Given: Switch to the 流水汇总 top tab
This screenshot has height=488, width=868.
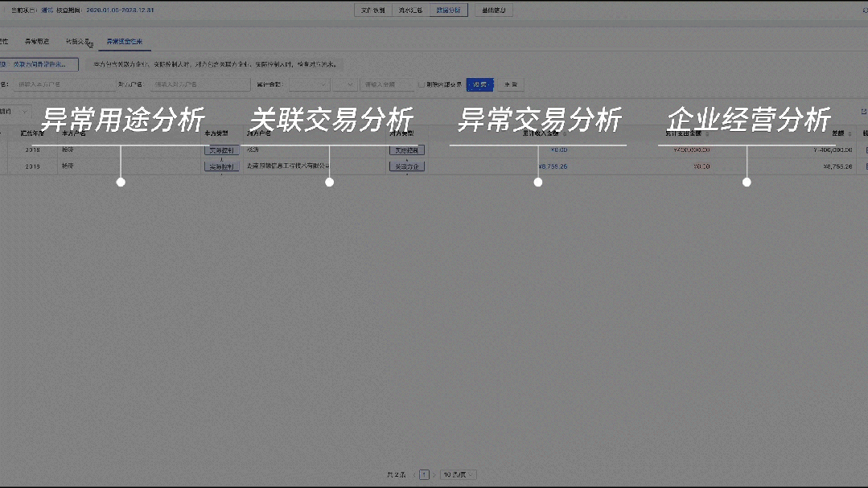Looking at the screenshot, I should point(411,10).
